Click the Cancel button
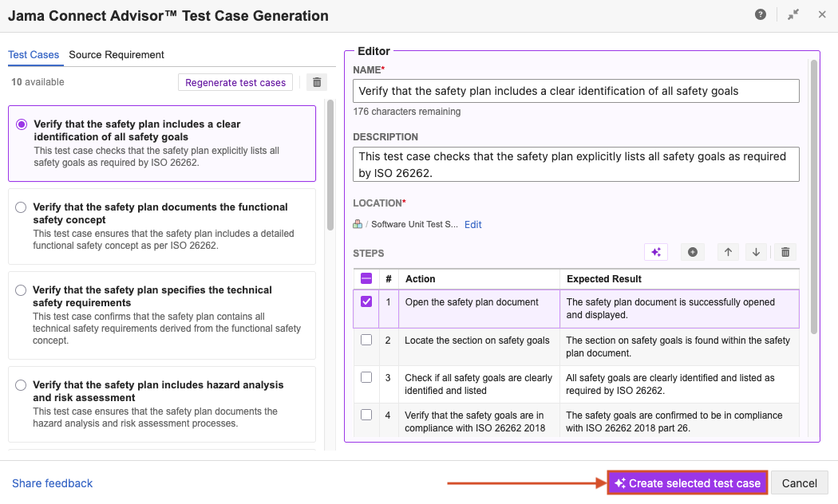 point(800,483)
